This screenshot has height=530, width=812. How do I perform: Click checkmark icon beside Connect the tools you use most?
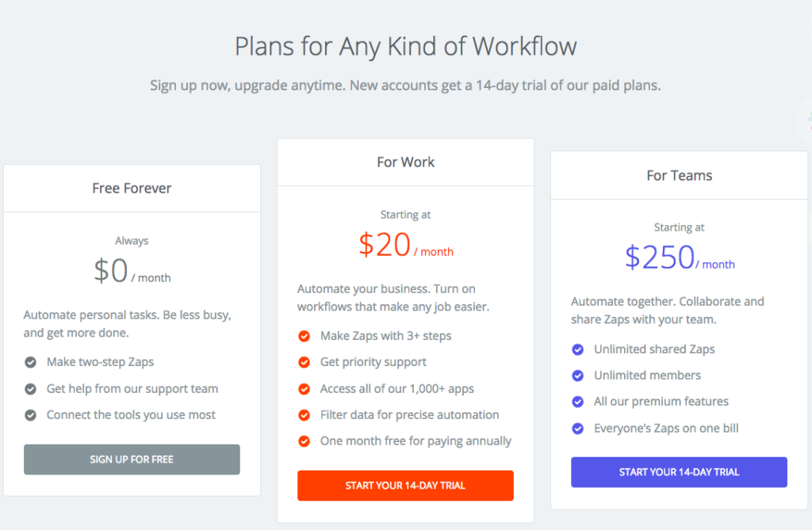click(x=31, y=415)
